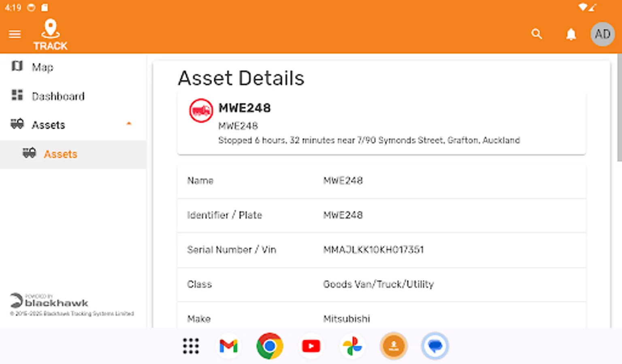This screenshot has width=622, height=364.
Task: Click the TRACK app logo pin
Action: (x=50, y=28)
